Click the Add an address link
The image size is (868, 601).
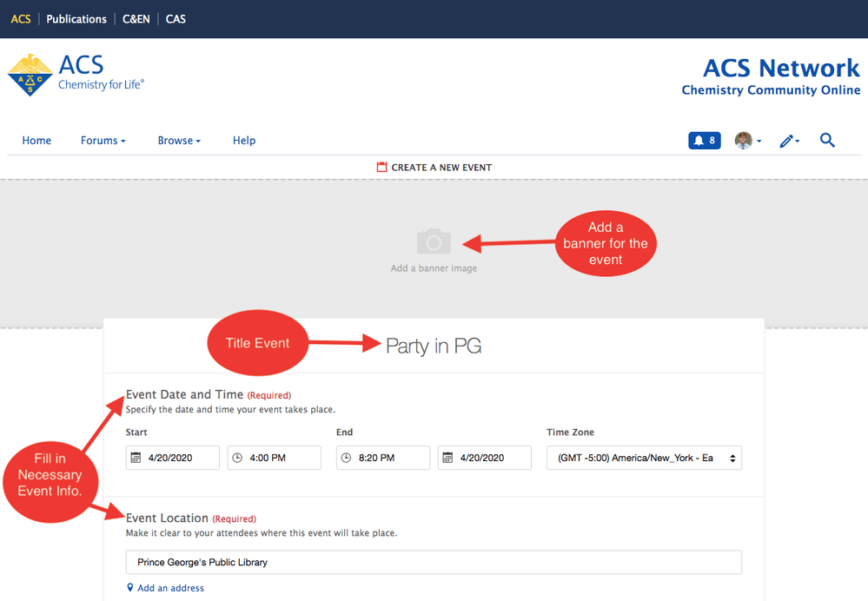click(x=170, y=588)
